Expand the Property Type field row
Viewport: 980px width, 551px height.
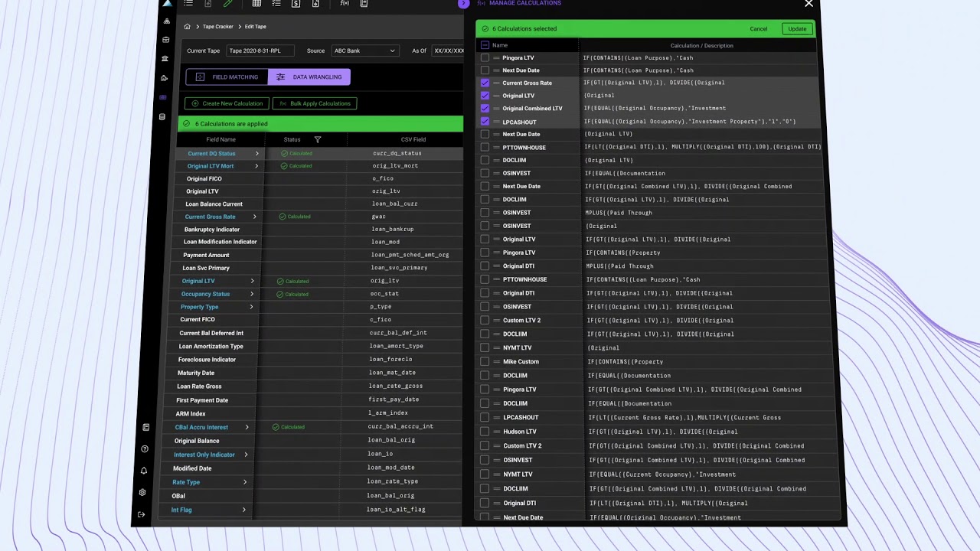coord(251,307)
